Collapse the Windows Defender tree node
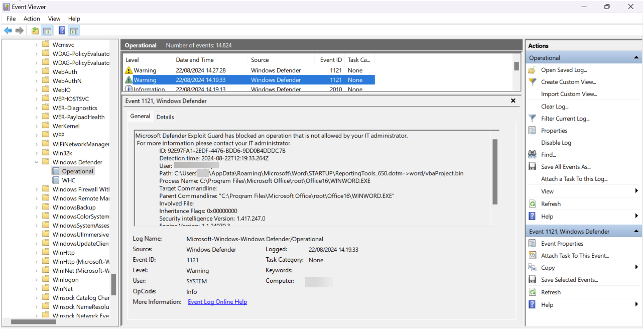Screen dimensions: 644x329 point(37,162)
